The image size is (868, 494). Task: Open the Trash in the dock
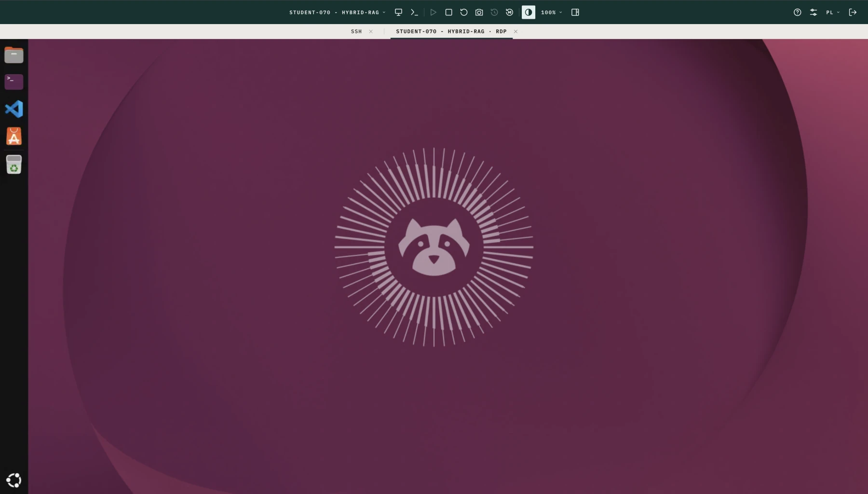[x=14, y=165]
